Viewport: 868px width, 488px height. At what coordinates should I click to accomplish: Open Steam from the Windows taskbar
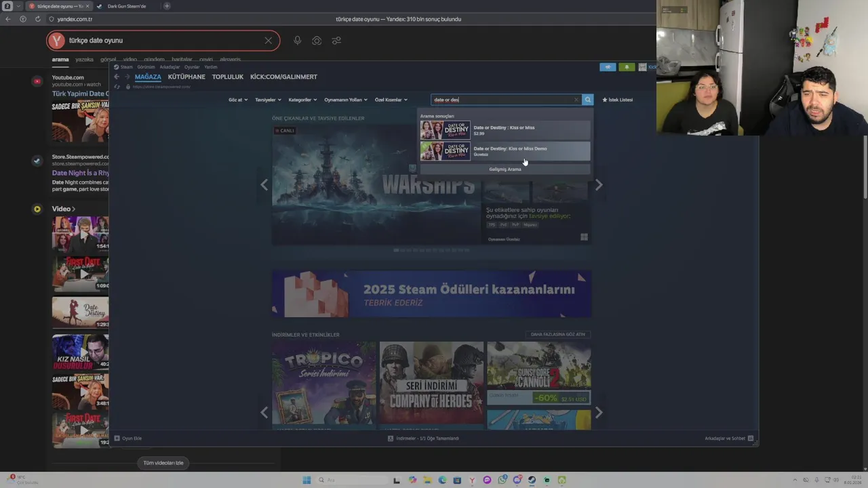click(x=532, y=480)
